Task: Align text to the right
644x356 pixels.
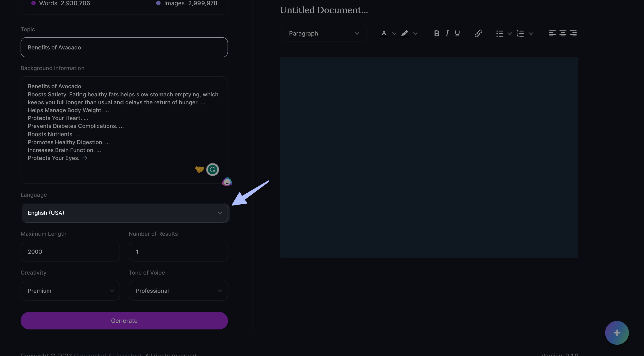Action: point(573,33)
